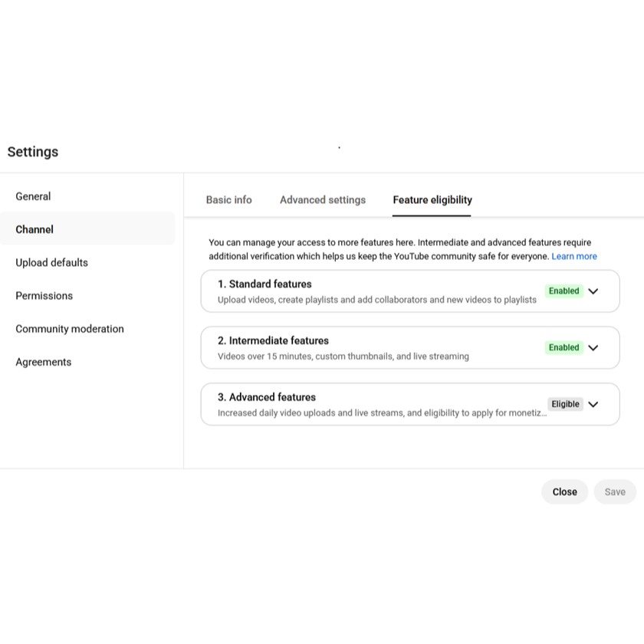Click the Enabled badge on Intermediate features
644x644 pixels.
[x=563, y=348]
